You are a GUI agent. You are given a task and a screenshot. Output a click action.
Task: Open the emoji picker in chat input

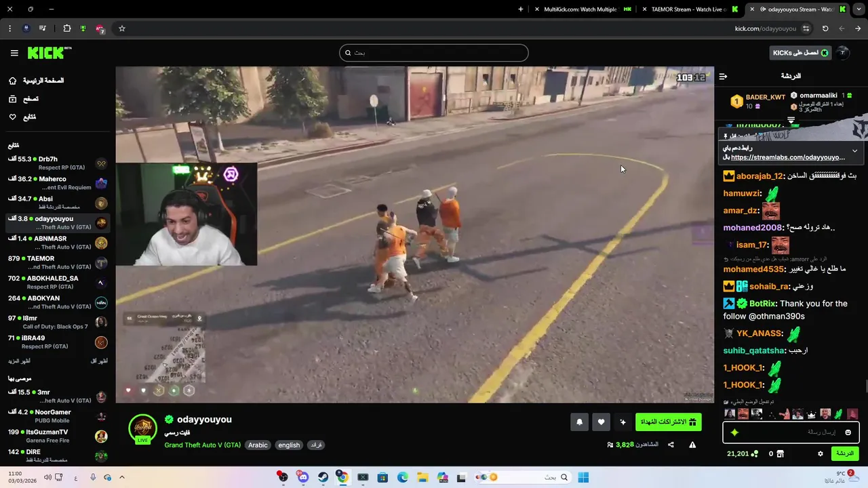[848, 432]
